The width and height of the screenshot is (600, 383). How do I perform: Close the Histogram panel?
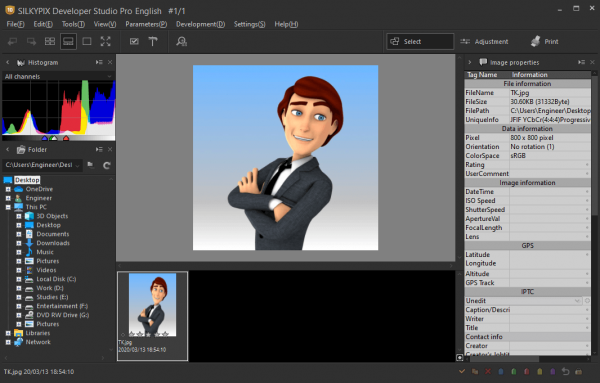click(x=110, y=62)
